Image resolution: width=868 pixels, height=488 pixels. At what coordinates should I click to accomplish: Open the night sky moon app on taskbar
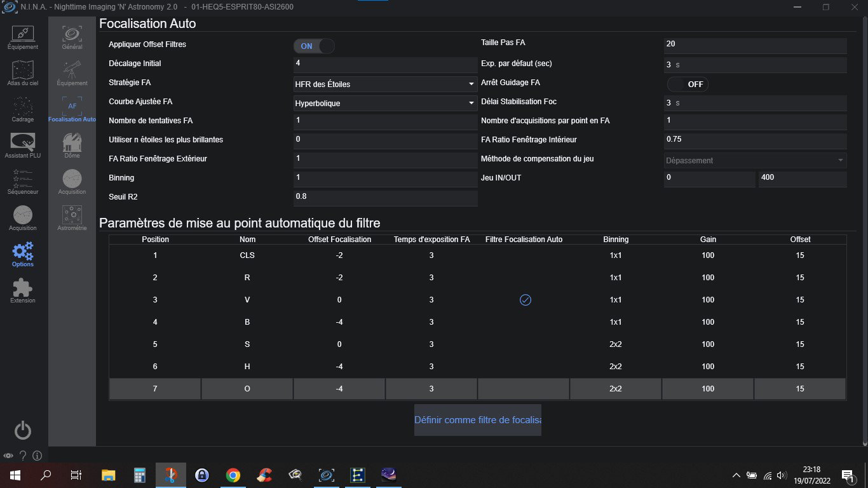(389, 475)
